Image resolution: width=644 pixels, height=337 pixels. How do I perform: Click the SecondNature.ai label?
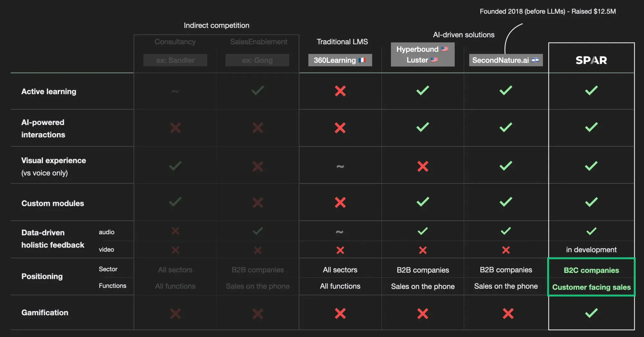tap(500, 60)
